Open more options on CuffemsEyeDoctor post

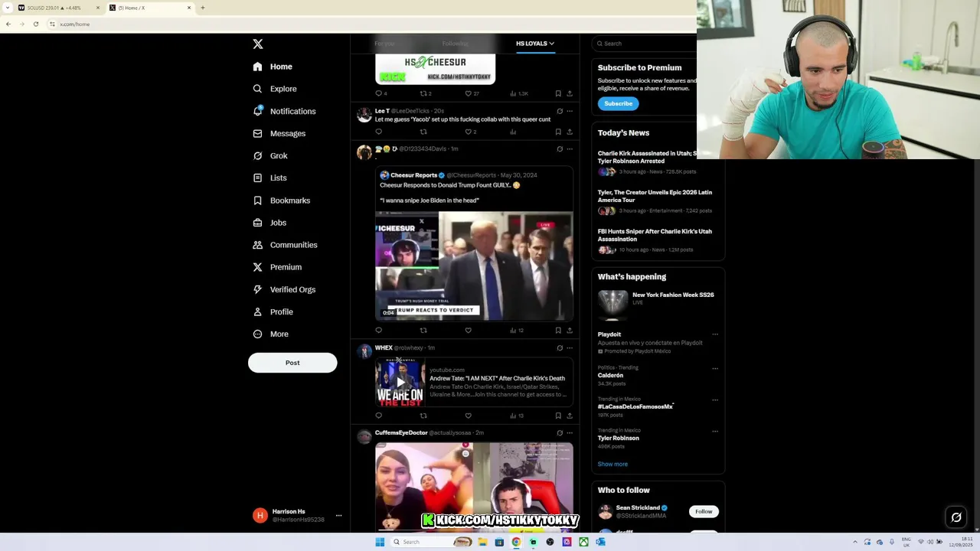click(570, 432)
